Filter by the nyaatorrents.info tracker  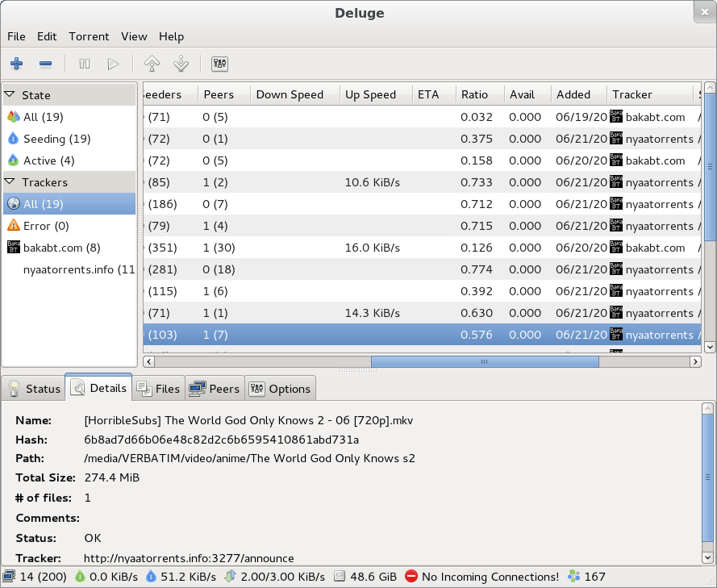pyautogui.click(x=69, y=269)
